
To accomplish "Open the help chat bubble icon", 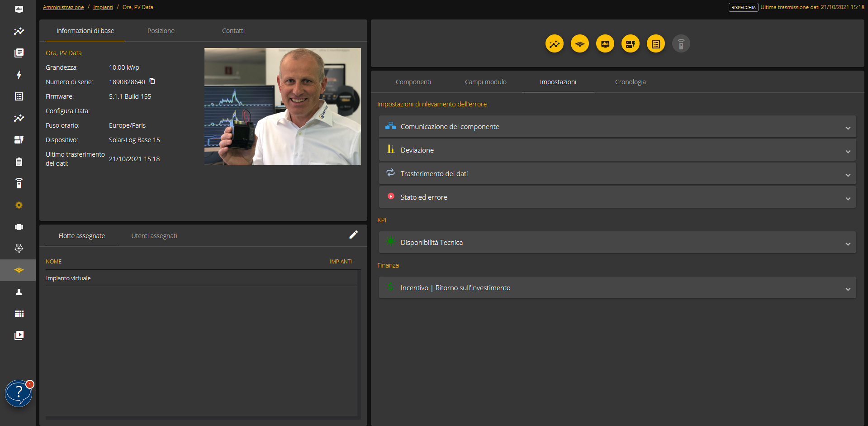I will [x=19, y=393].
